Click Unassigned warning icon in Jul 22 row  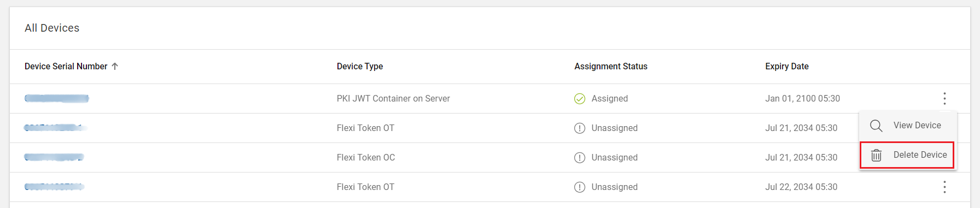coord(580,187)
